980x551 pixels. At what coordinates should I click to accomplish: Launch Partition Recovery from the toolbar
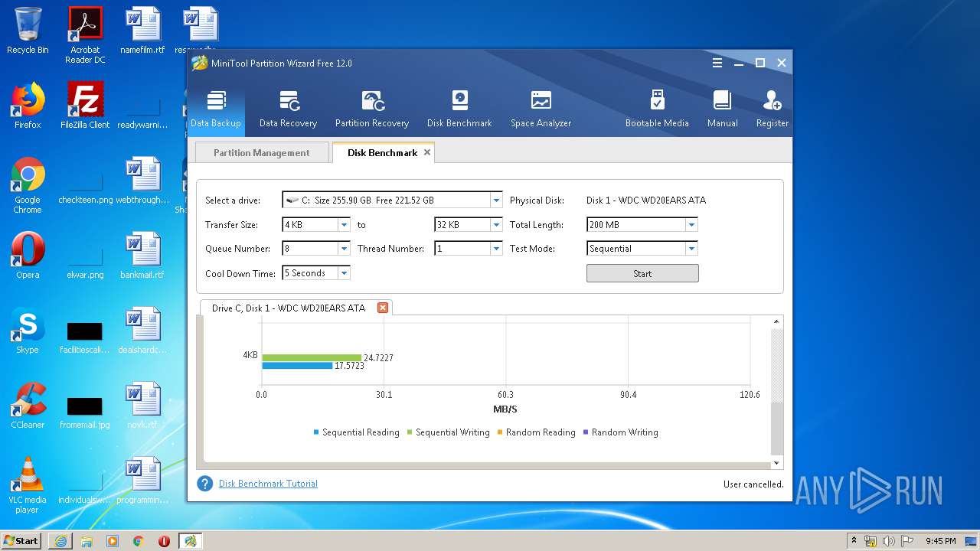[x=372, y=107]
